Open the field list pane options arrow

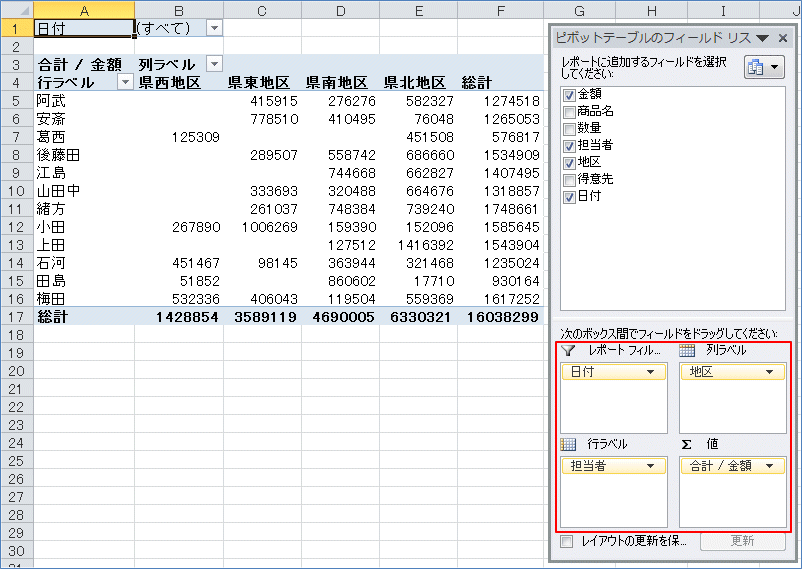click(x=762, y=38)
